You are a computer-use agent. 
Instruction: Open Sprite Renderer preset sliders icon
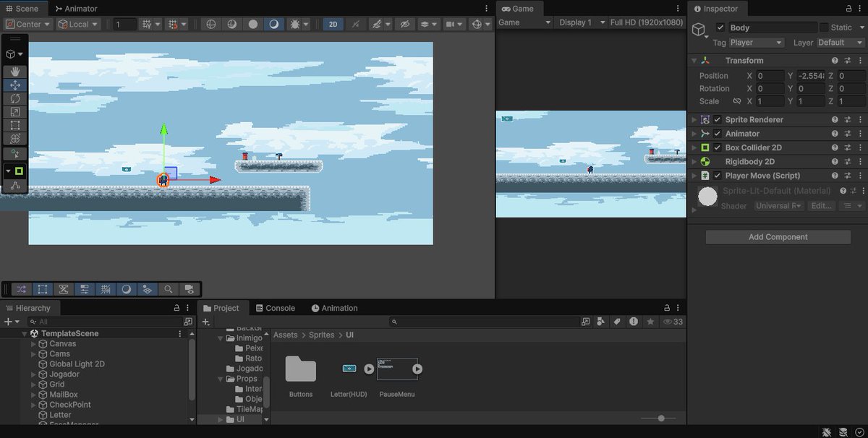pyautogui.click(x=847, y=119)
